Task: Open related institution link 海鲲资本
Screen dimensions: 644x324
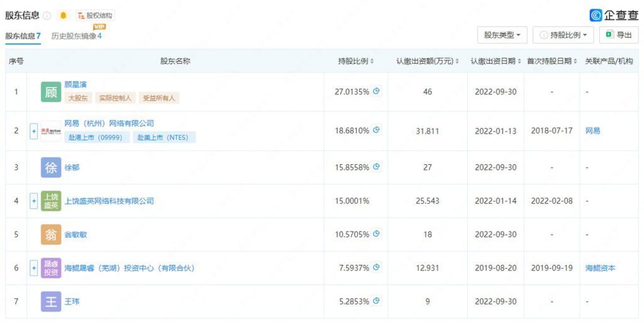Action: [x=601, y=268]
